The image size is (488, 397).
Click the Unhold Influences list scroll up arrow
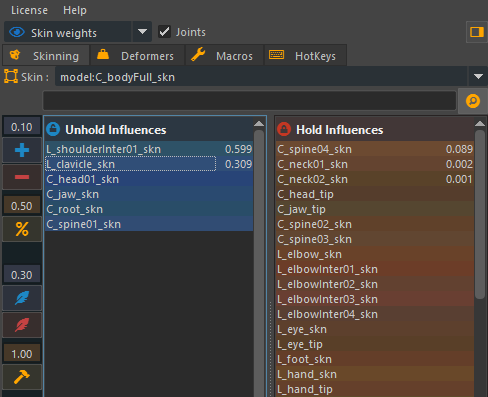click(x=259, y=124)
